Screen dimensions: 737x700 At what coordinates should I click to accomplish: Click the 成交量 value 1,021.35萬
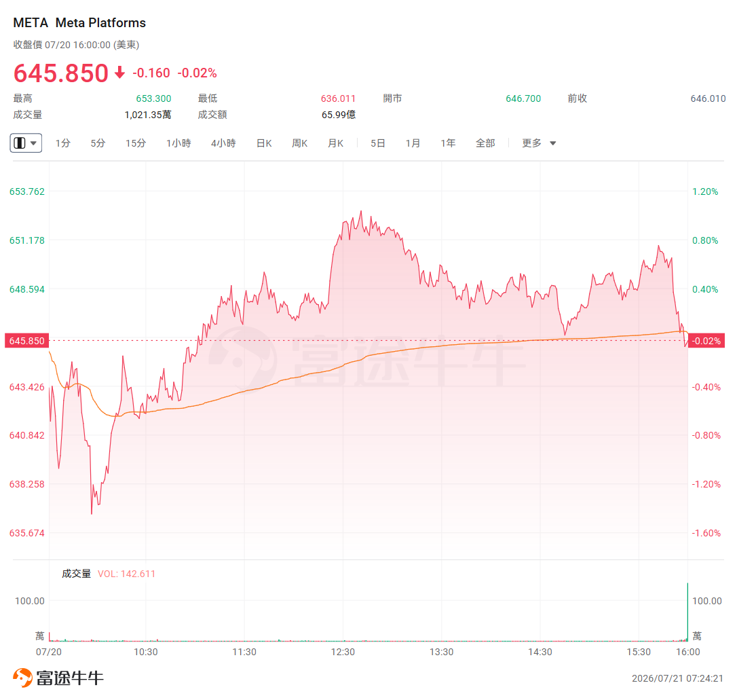(147, 115)
